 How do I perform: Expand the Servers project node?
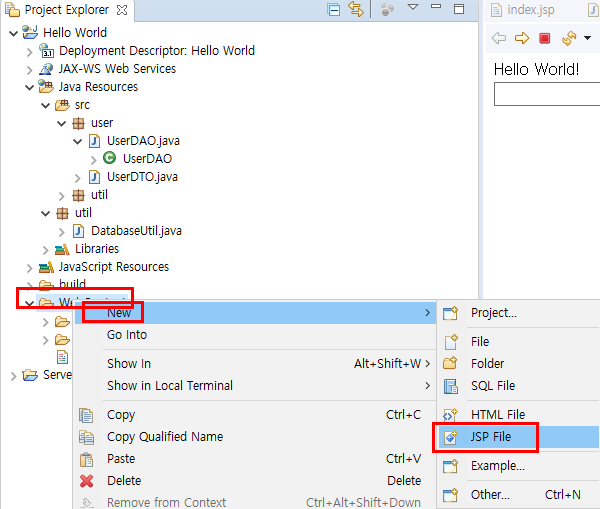click(x=13, y=376)
